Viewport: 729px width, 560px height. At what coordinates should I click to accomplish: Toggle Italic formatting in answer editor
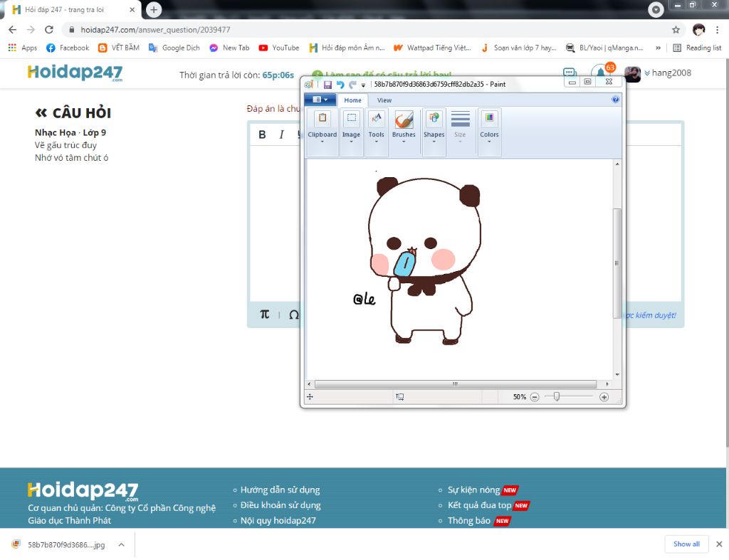[281, 134]
